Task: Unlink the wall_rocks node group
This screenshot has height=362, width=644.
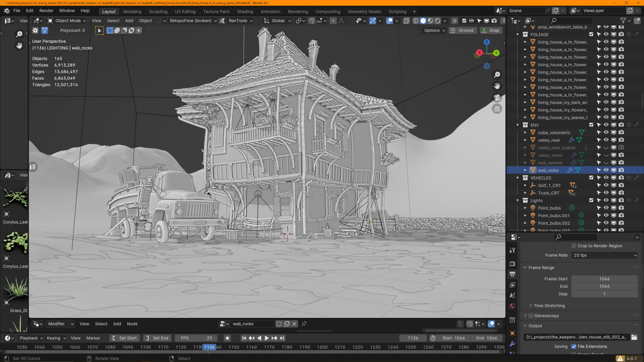Action: tap(294, 324)
